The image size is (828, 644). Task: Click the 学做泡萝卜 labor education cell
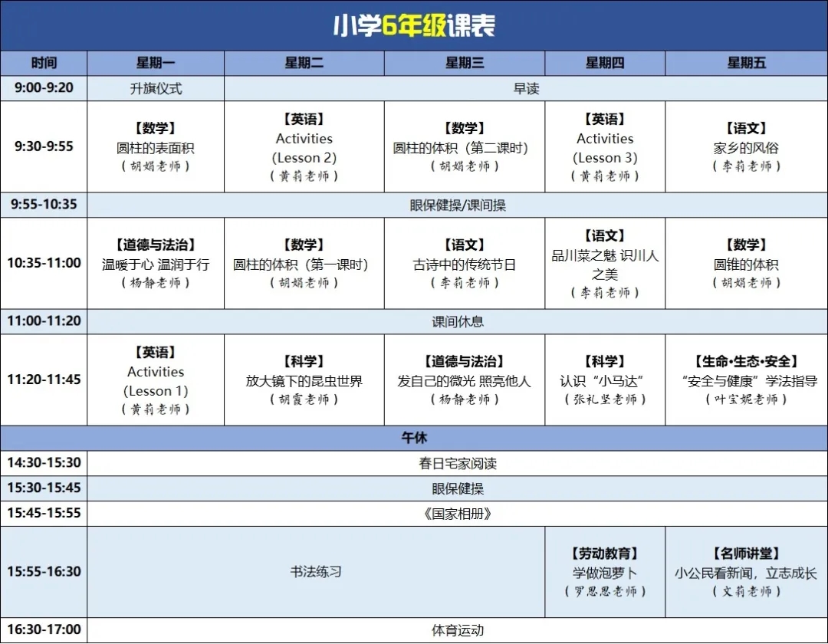(x=605, y=572)
